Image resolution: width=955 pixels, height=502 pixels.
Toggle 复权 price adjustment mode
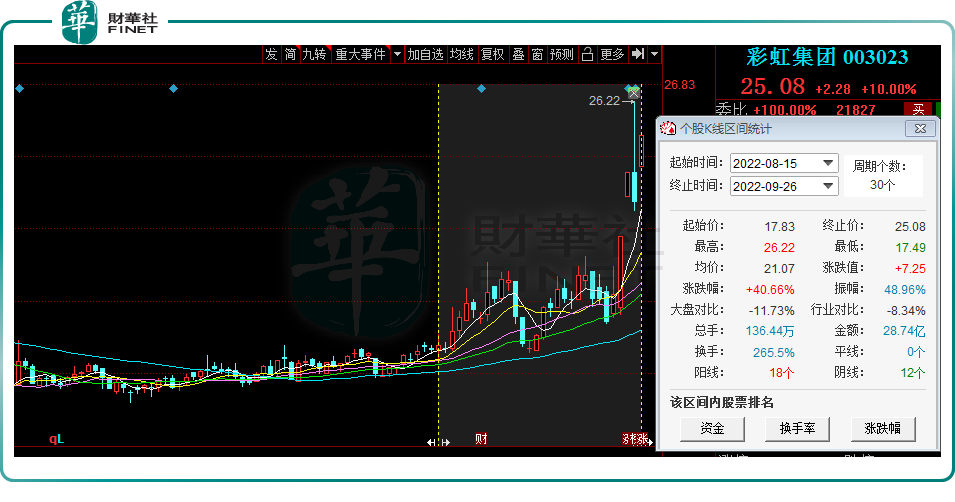pos(493,54)
